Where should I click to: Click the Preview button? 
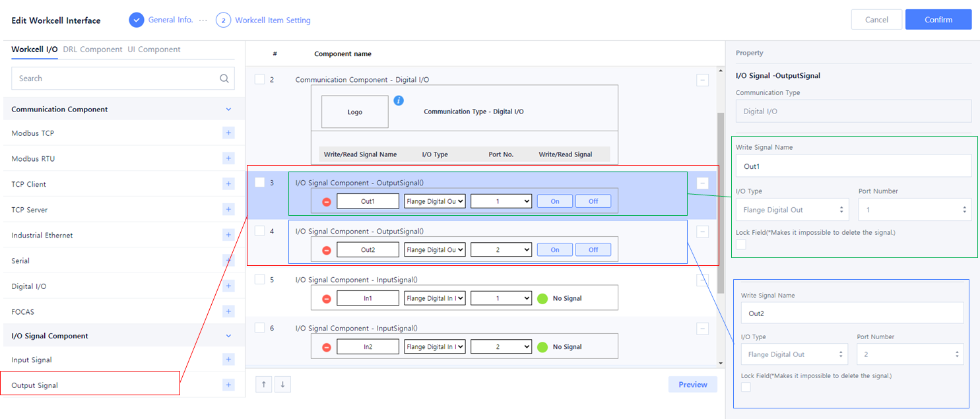pos(692,385)
